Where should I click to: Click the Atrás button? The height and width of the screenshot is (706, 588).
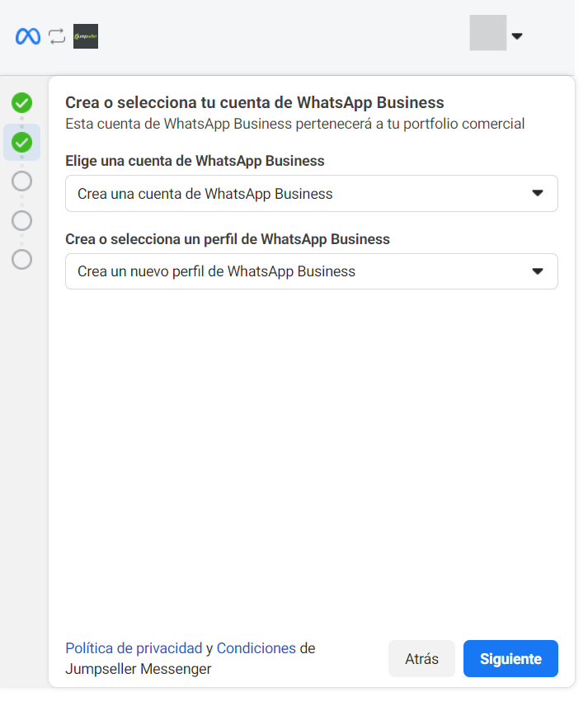(x=421, y=659)
